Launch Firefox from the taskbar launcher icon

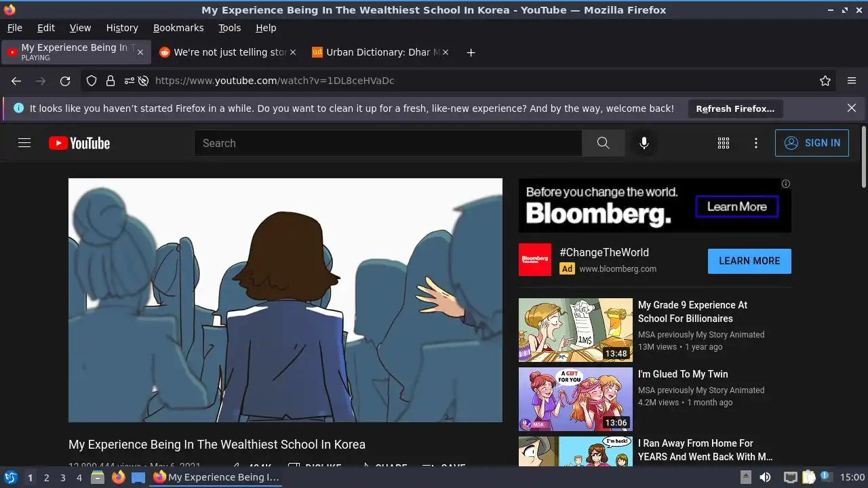click(x=118, y=477)
